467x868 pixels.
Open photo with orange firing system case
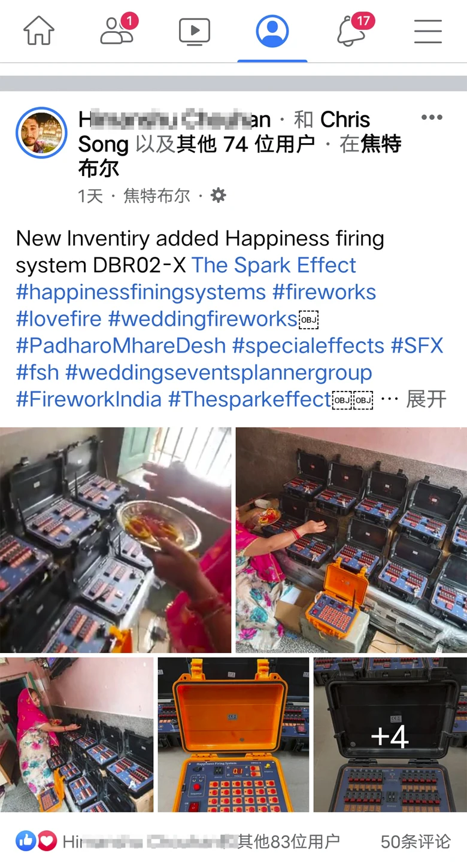pyautogui.click(x=233, y=735)
